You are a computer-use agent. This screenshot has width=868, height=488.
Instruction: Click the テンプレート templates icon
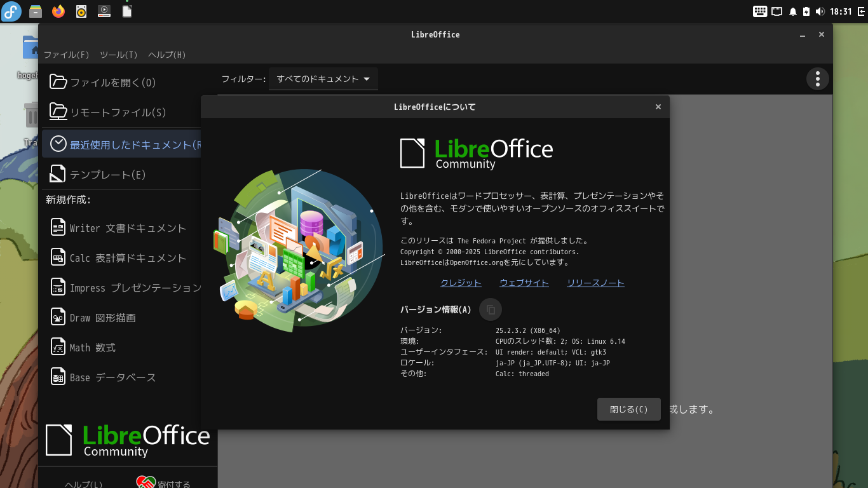57,173
